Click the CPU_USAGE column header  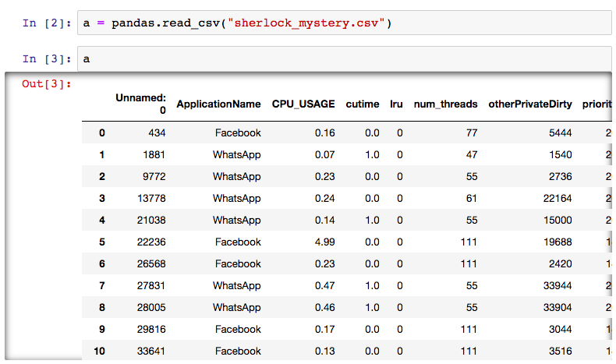[x=303, y=104]
